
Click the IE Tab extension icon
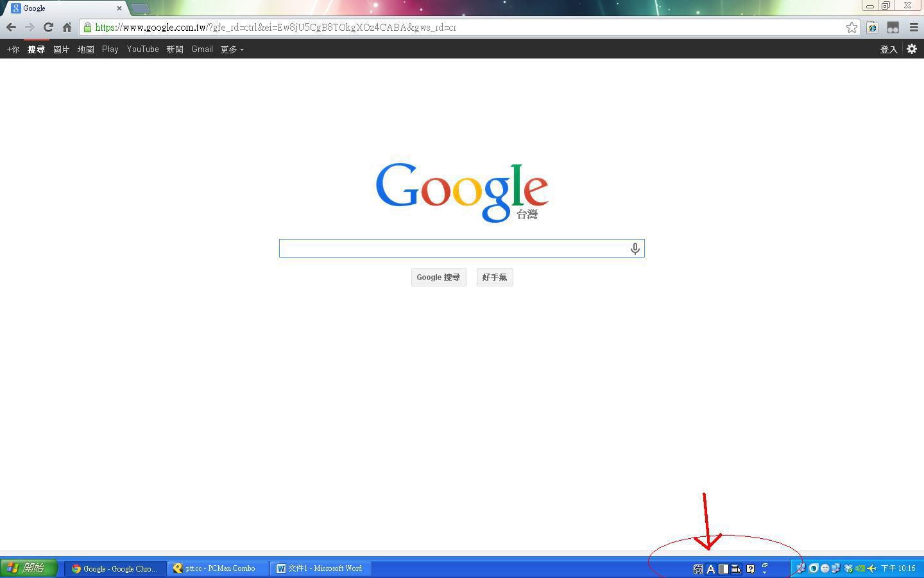tap(872, 28)
